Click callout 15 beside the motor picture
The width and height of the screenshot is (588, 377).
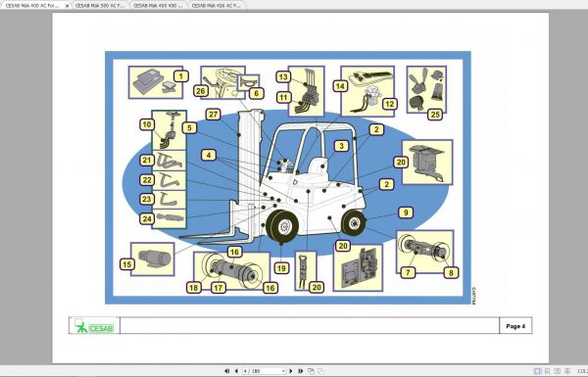(126, 264)
